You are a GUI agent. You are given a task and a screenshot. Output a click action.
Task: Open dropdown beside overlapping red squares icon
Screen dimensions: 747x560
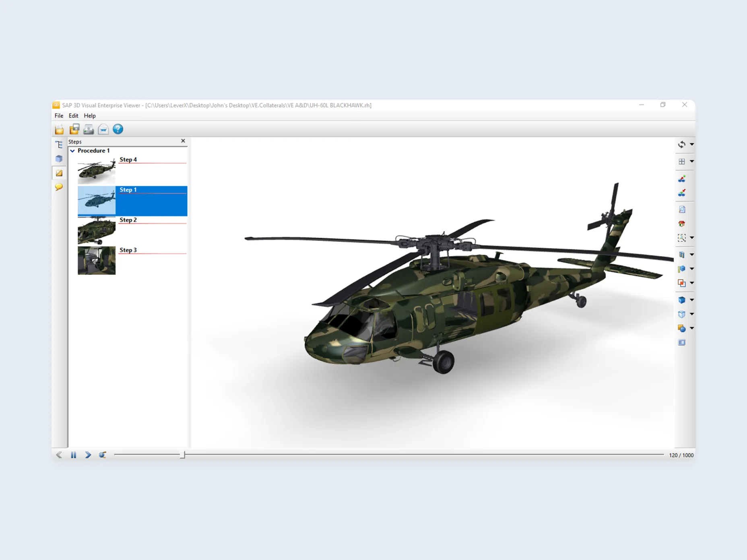tap(692, 283)
